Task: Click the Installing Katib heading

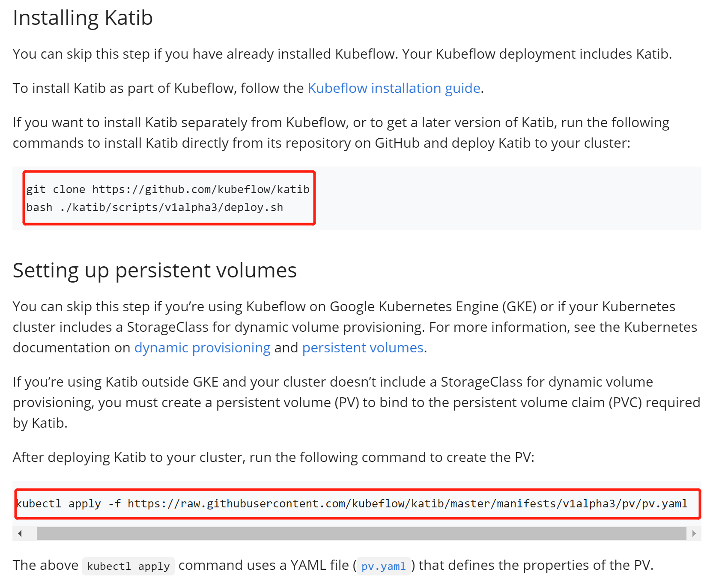Action: click(x=83, y=17)
